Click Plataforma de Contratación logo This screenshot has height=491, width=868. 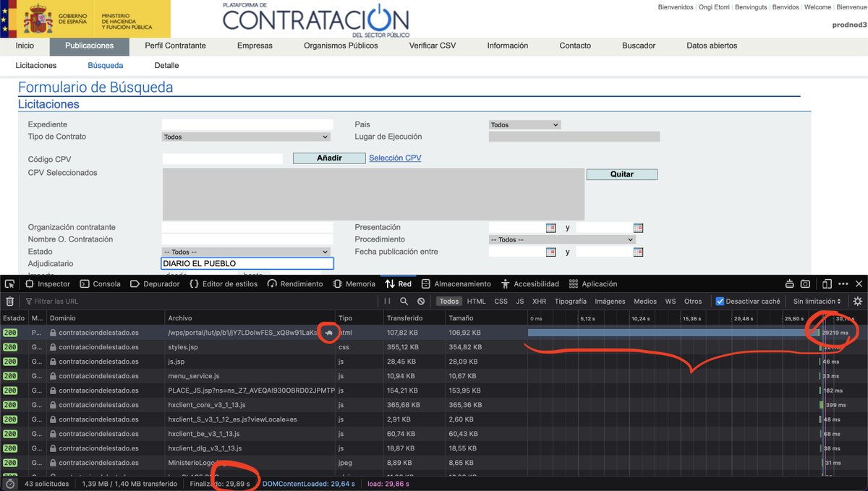[x=315, y=20]
